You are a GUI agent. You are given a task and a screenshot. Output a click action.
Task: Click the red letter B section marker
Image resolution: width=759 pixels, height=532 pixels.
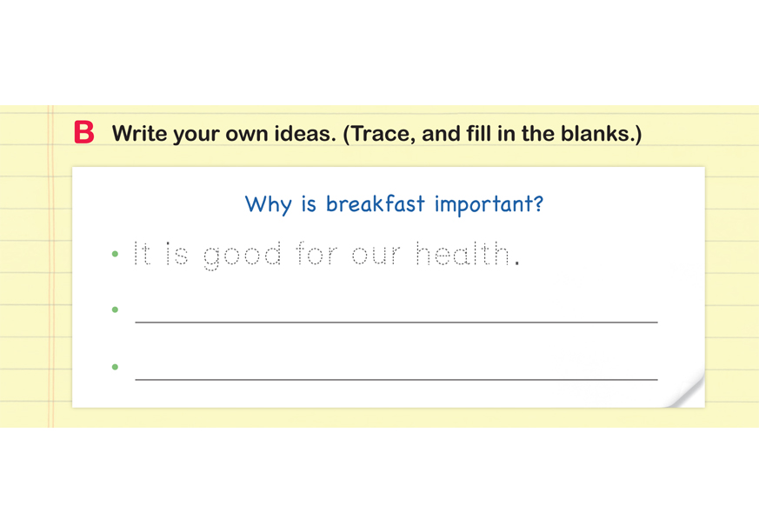click(x=83, y=133)
